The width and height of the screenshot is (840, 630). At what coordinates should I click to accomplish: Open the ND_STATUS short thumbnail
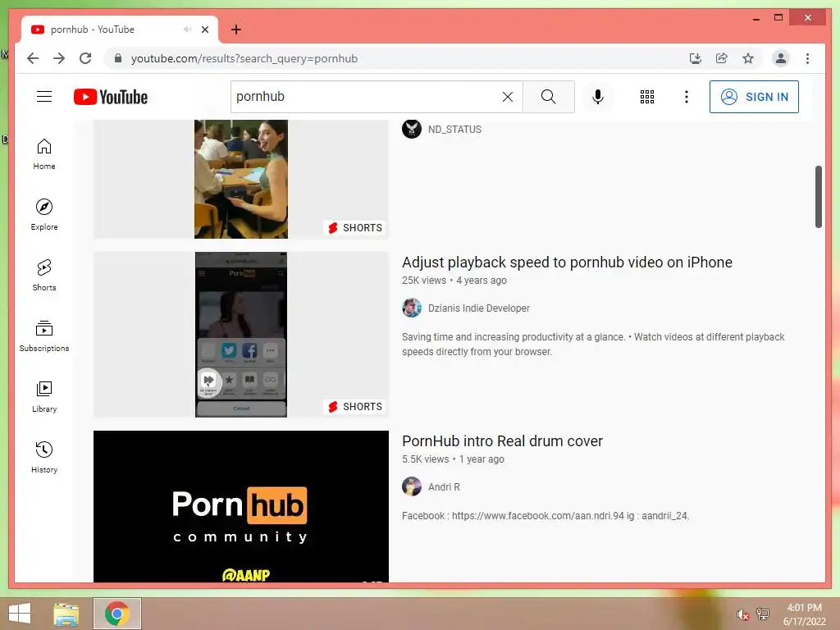pos(241,179)
